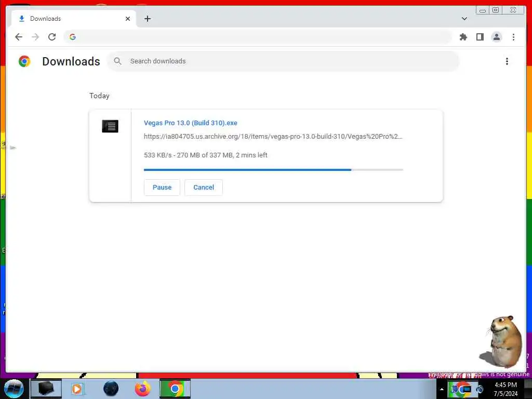Open the black folder taskbar app

[x=46, y=389]
